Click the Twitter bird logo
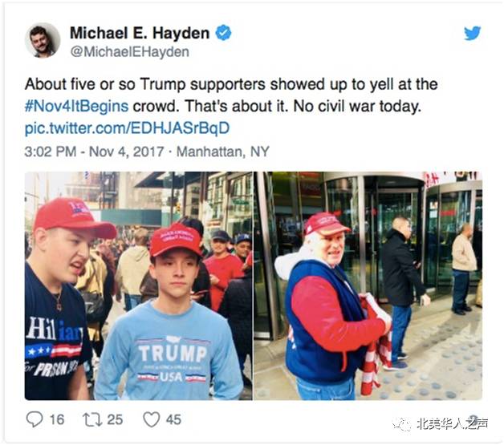This screenshot has width=504, height=445. [x=472, y=33]
